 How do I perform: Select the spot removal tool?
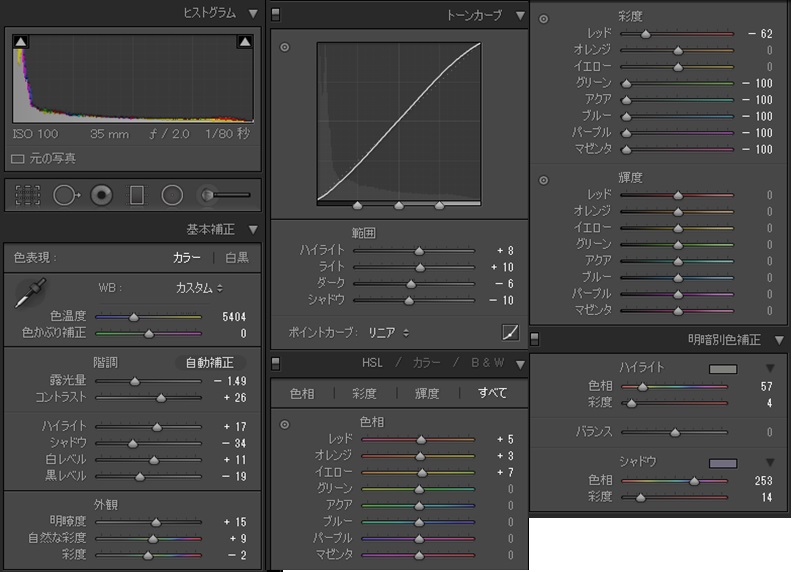tap(67, 195)
